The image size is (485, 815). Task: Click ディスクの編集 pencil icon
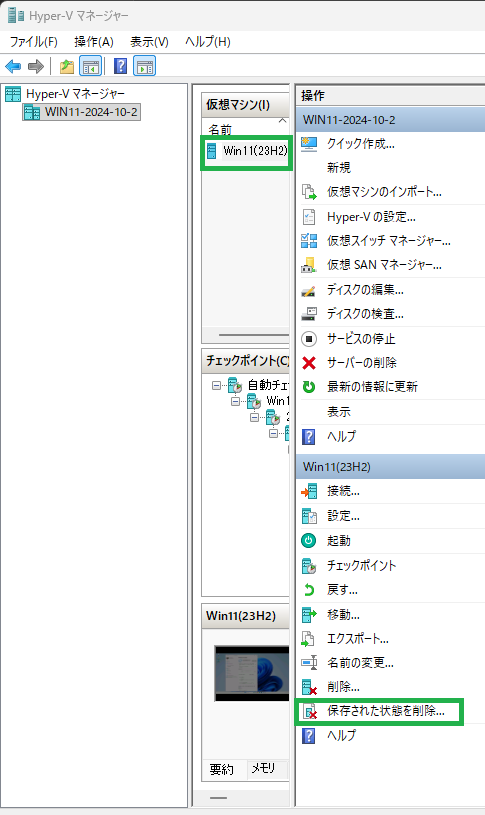click(309, 290)
